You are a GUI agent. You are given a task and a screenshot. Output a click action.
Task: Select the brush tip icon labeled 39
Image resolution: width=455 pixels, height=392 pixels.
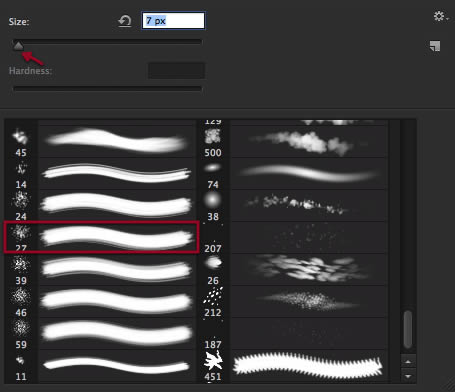tap(21, 265)
